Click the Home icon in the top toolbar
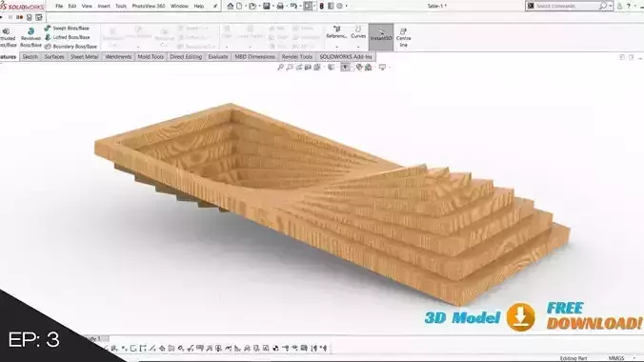Screen dimensions: 644x362 (231, 6)
